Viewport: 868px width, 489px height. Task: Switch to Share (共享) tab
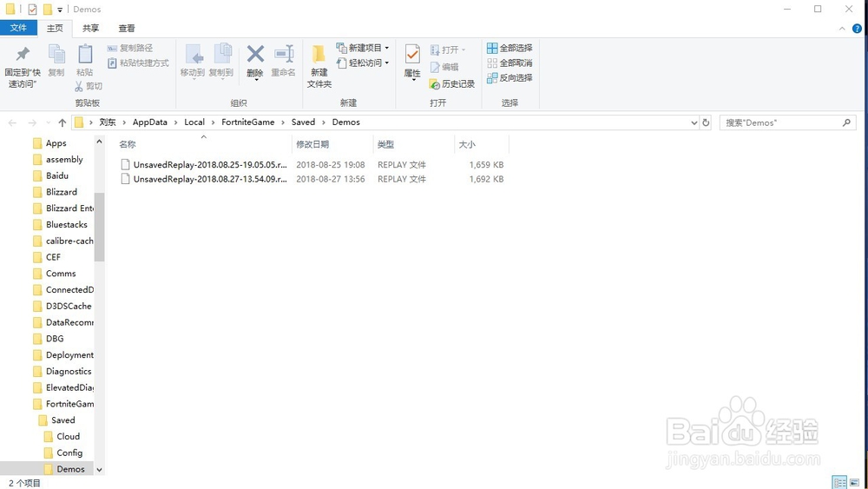coord(91,29)
